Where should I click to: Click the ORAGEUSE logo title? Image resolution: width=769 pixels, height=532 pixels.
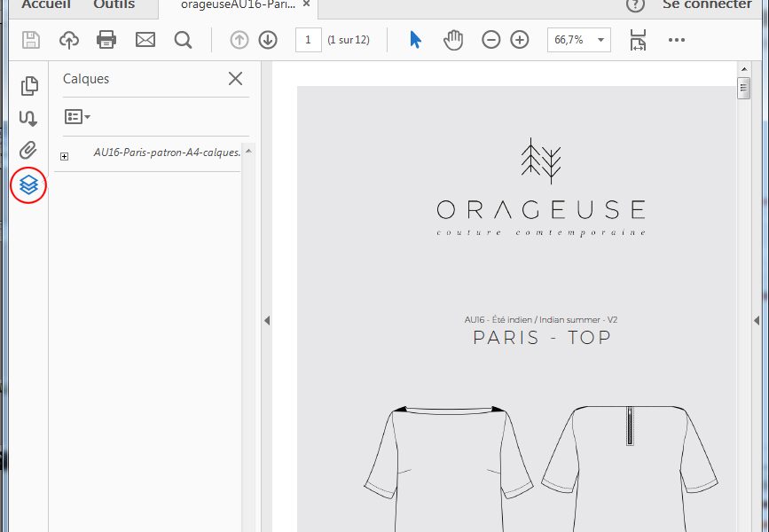click(x=541, y=210)
